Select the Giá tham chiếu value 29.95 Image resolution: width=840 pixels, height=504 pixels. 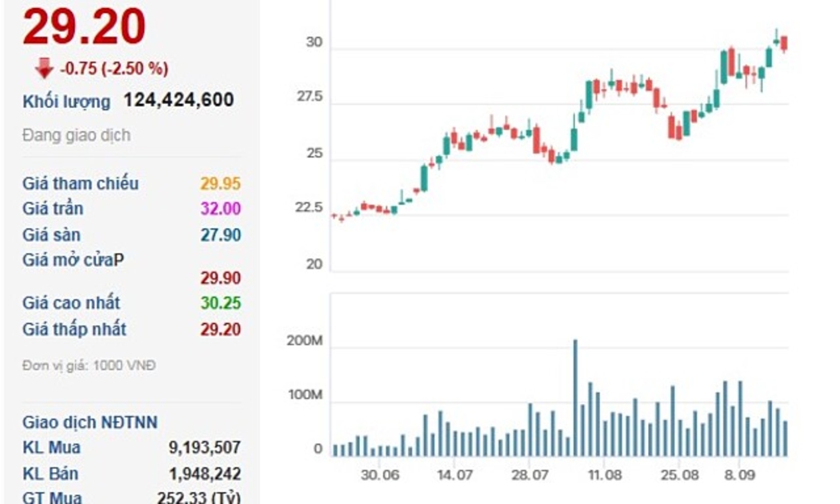[220, 183]
